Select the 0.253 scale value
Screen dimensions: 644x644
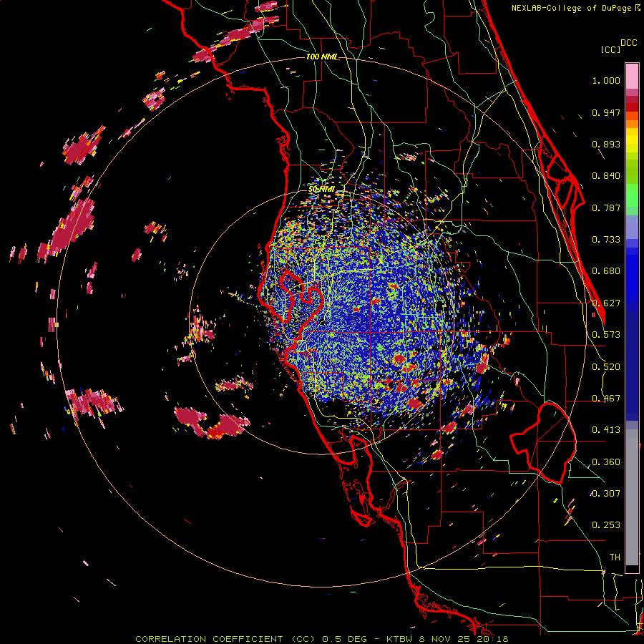click(606, 525)
